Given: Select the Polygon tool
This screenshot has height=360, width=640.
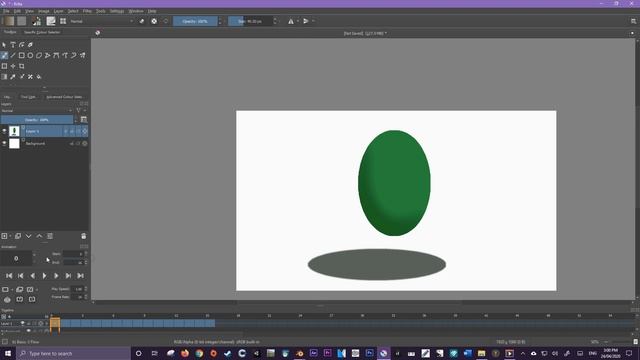Looking at the screenshot, I should point(39,55).
